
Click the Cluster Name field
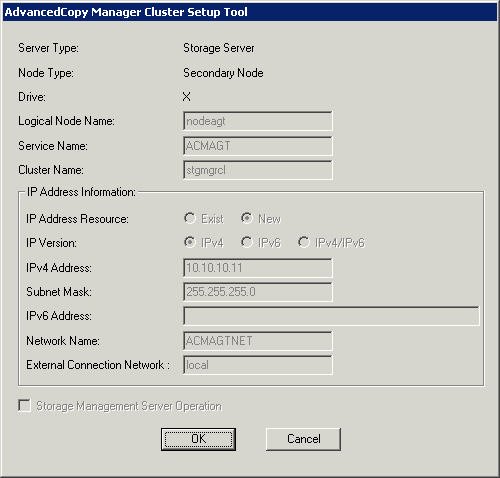(x=258, y=170)
